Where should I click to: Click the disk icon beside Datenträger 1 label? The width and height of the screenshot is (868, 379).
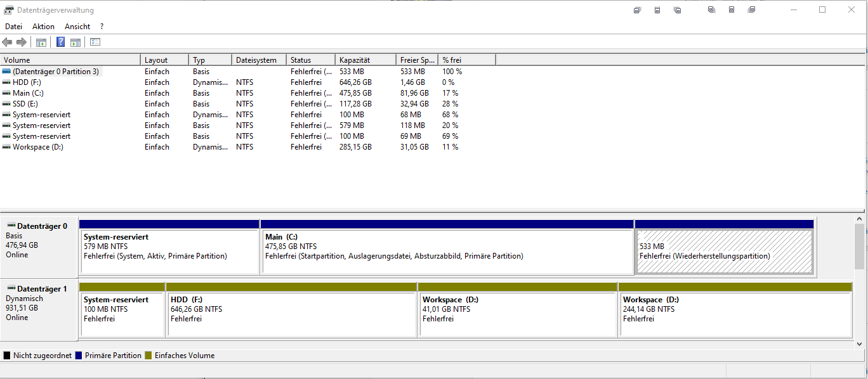point(11,288)
